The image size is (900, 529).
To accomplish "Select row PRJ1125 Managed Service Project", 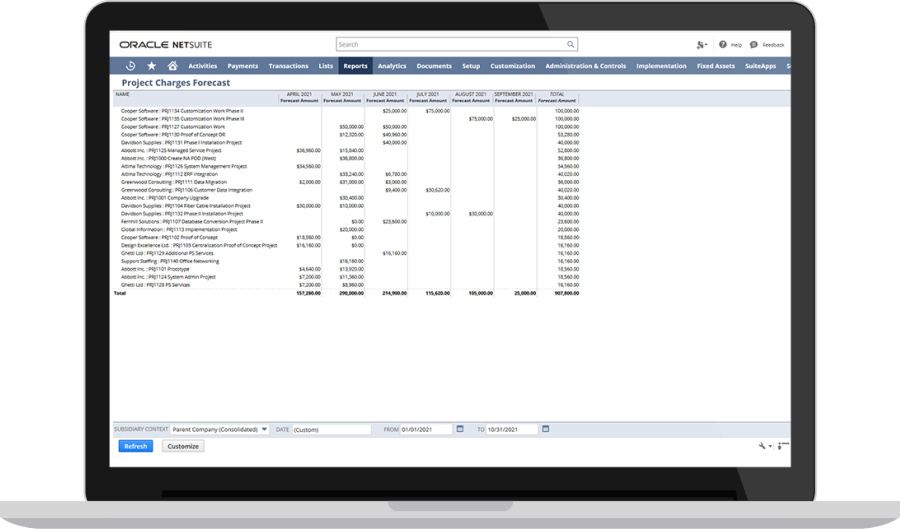I will pyautogui.click(x=347, y=150).
